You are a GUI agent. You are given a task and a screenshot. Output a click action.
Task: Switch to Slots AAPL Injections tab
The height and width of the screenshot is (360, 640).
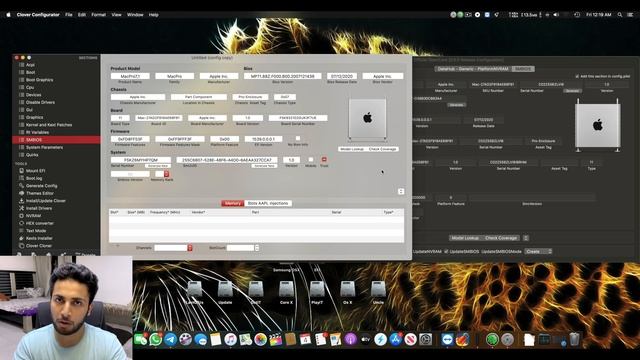268,203
